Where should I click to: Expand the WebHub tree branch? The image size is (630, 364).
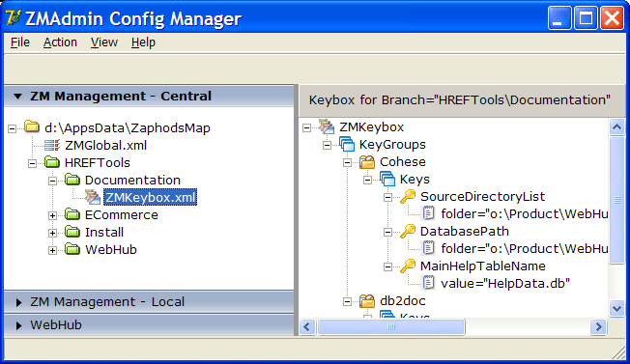coord(52,251)
